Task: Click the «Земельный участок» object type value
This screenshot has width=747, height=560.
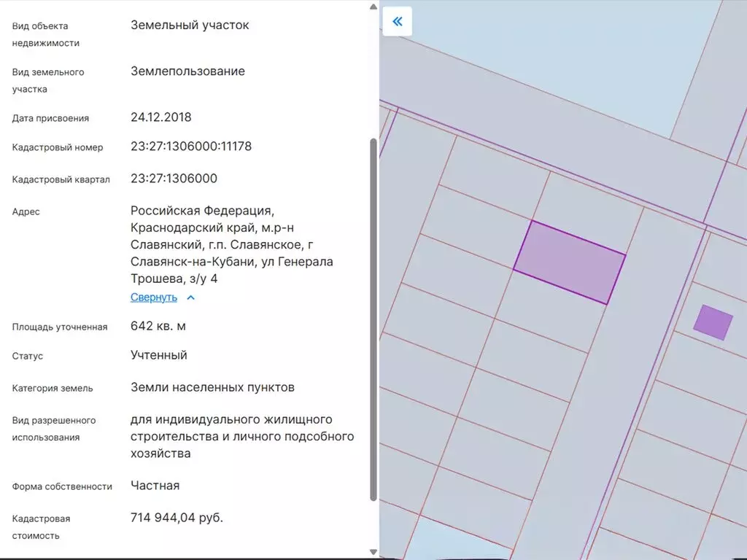Action: click(x=190, y=25)
